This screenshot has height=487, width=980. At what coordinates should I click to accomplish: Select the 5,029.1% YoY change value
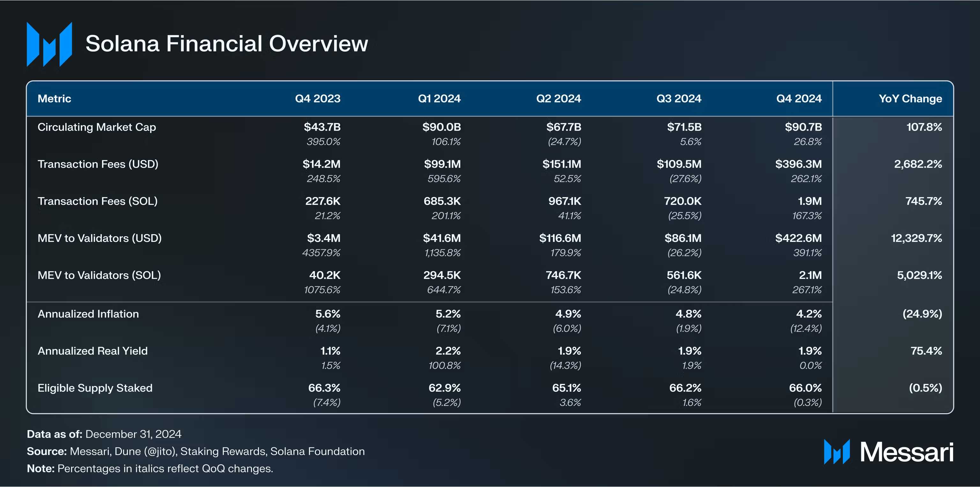click(x=919, y=275)
